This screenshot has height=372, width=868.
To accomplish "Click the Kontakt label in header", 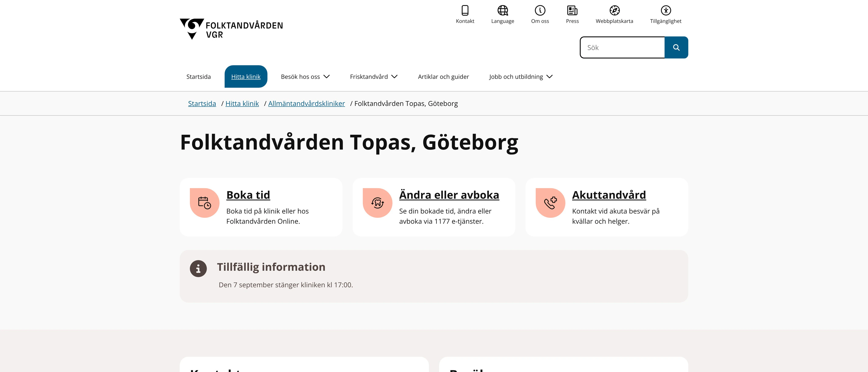I will tap(465, 21).
